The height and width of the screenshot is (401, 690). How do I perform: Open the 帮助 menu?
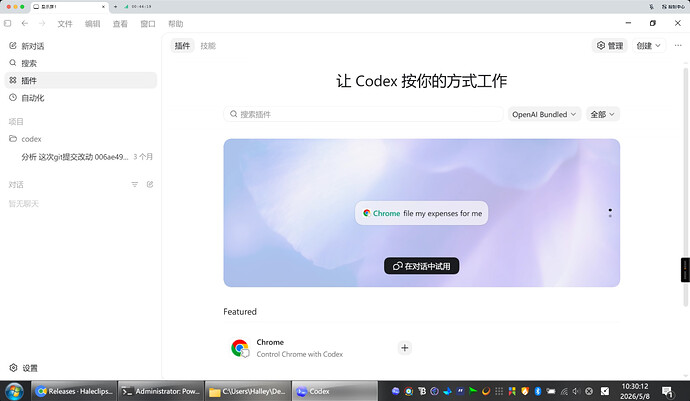click(x=176, y=24)
